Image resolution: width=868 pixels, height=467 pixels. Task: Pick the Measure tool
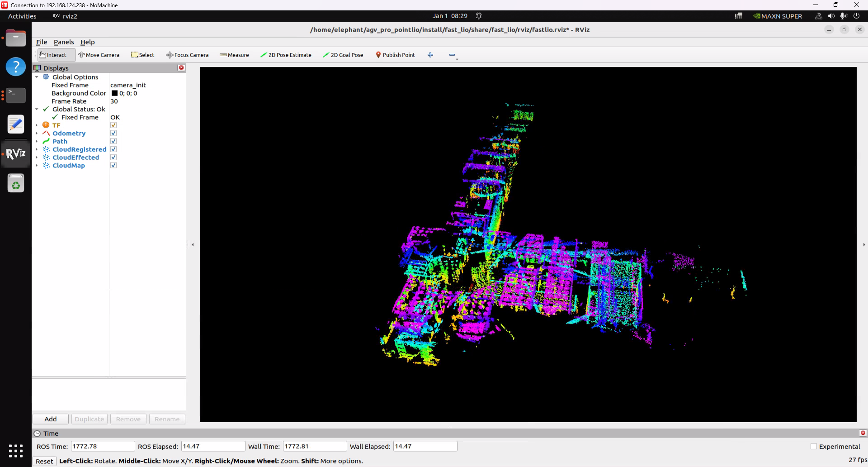[234, 55]
